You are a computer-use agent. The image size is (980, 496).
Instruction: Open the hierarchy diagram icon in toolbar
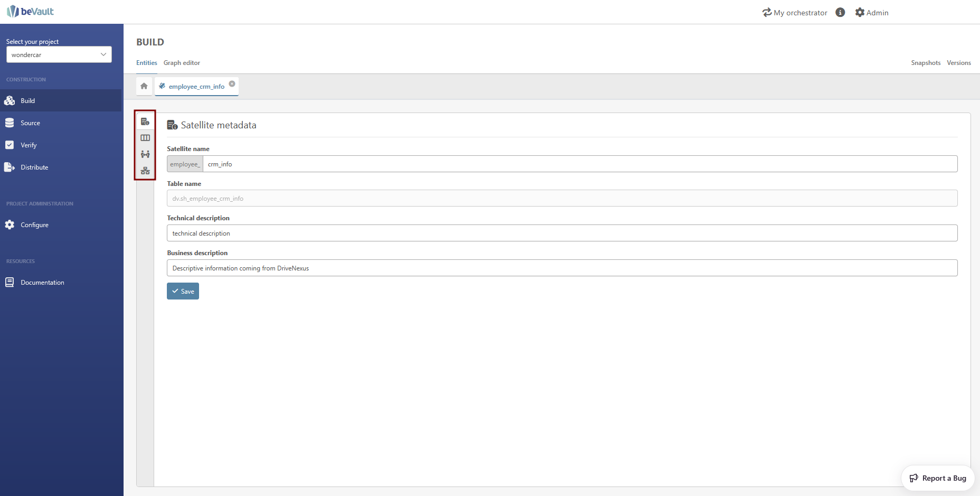[x=145, y=171]
